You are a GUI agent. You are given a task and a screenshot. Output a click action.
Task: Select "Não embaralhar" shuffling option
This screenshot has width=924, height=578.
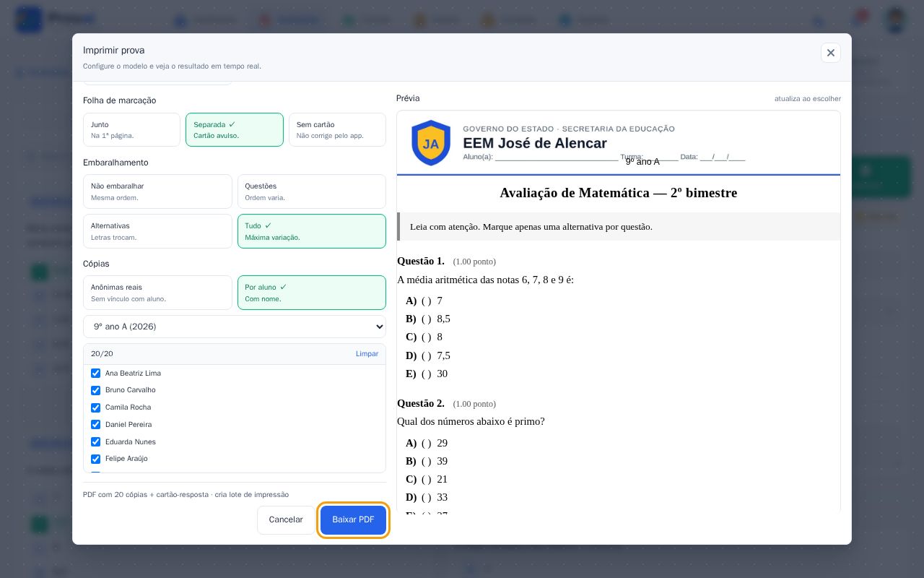pyautogui.click(x=157, y=191)
